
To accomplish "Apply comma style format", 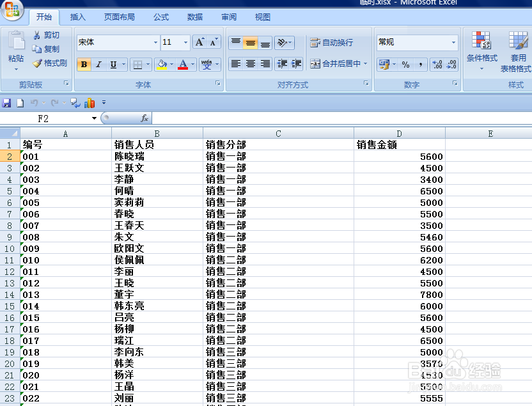I will click(x=420, y=64).
